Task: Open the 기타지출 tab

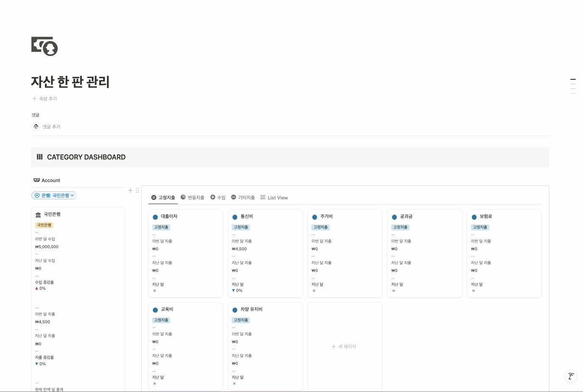Action: tap(243, 198)
